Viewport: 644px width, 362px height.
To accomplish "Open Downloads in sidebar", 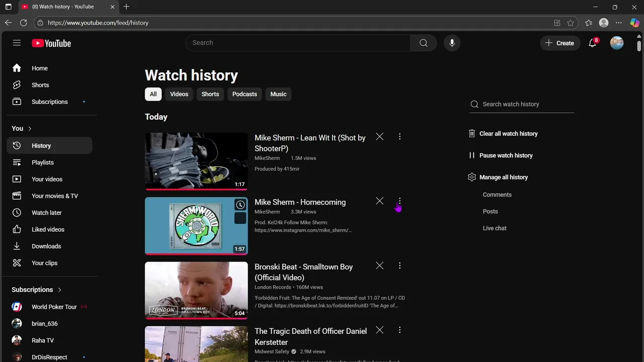I will pyautogui.click(x=49, y=246).
